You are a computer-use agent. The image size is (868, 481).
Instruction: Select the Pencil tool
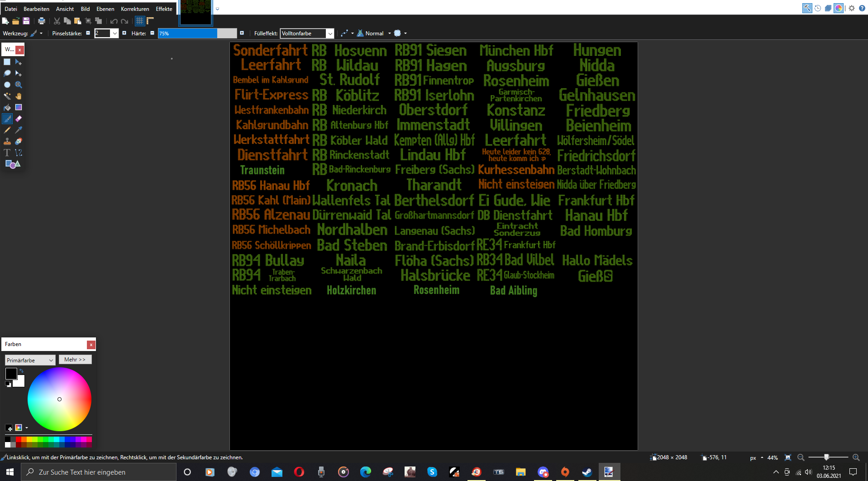(x=7, y=130)
